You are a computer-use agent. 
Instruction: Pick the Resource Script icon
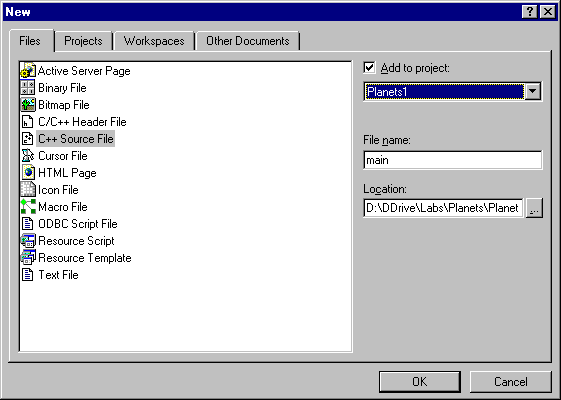tap(28, 241)
